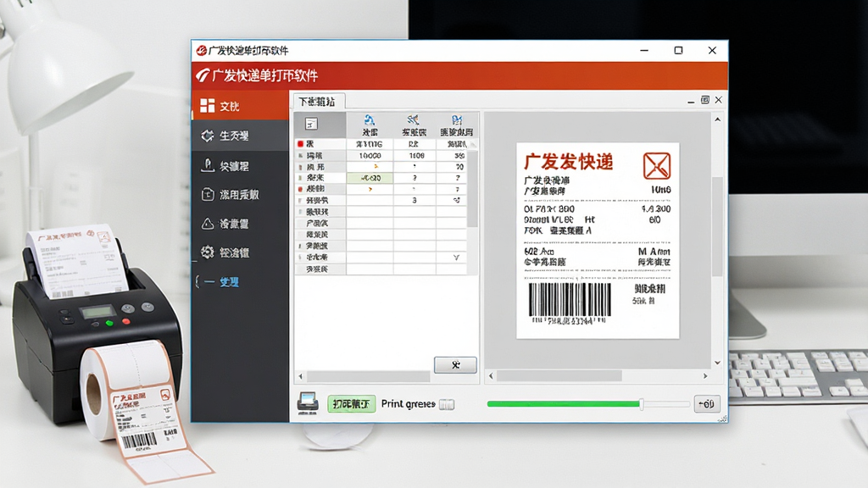Click the Print greres label
This screenshot has height=488, width=868.
tap(408, 404)
